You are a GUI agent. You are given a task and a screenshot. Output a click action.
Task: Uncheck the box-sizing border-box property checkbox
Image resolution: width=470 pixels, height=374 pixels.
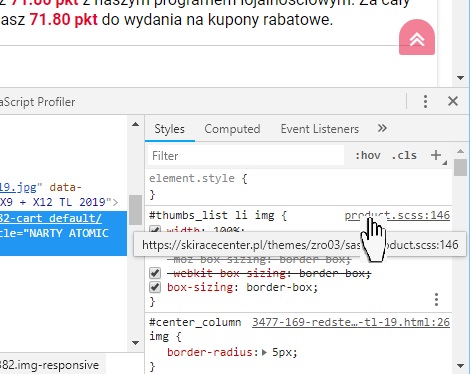coord(155,287)
